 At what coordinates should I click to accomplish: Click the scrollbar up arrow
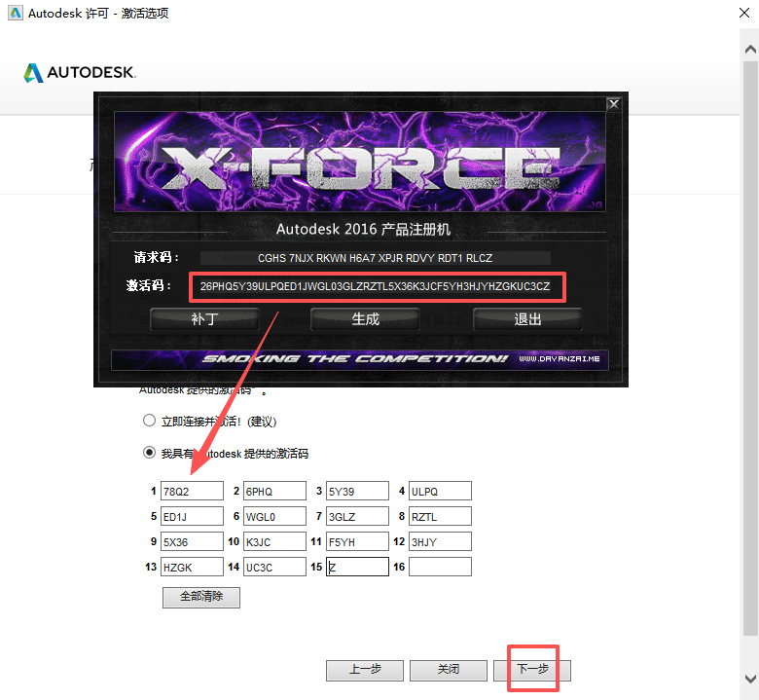[x=750, y=49]
